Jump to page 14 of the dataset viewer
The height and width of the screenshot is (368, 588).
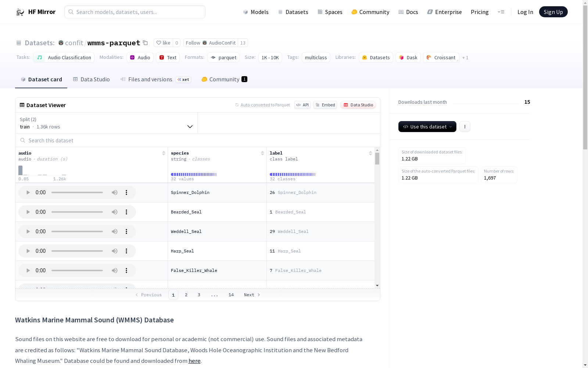(231, 295)
